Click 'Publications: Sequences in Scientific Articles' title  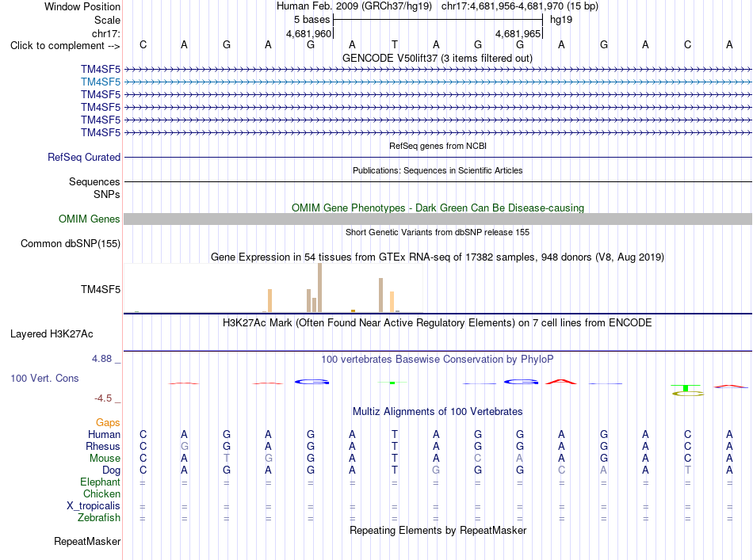click(438, 170)
